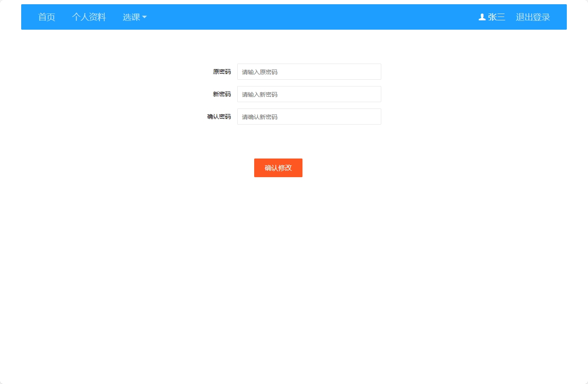Click the 确认密码 confirm password field

point(309,116)
